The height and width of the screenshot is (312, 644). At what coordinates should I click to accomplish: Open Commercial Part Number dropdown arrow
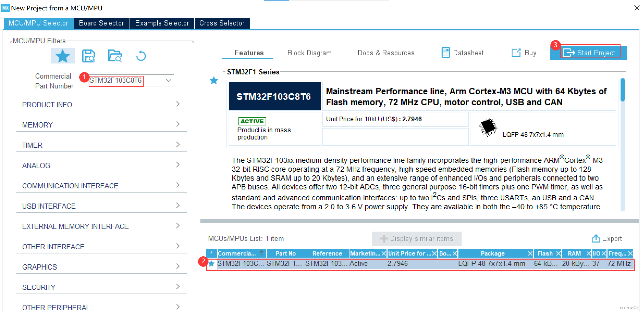[169, 80]
